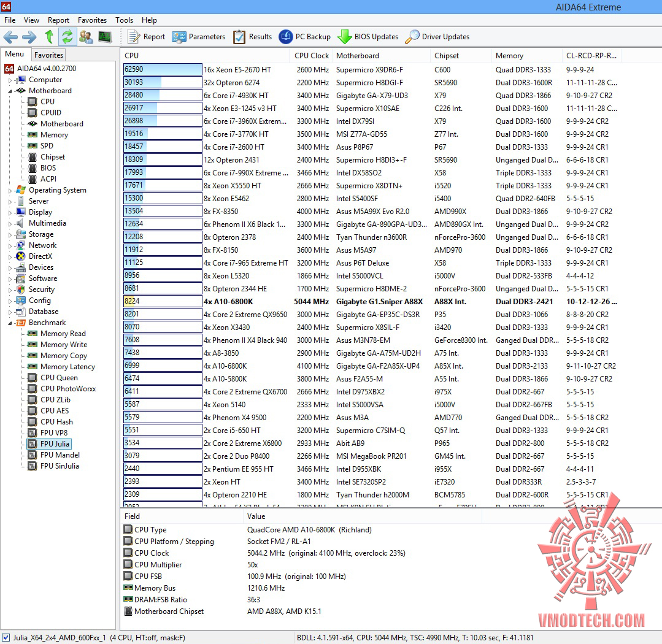Screen dimensions: 662x644
Task: Select CPUID in the Motherboard tree
Action: [x=51, y=113]
